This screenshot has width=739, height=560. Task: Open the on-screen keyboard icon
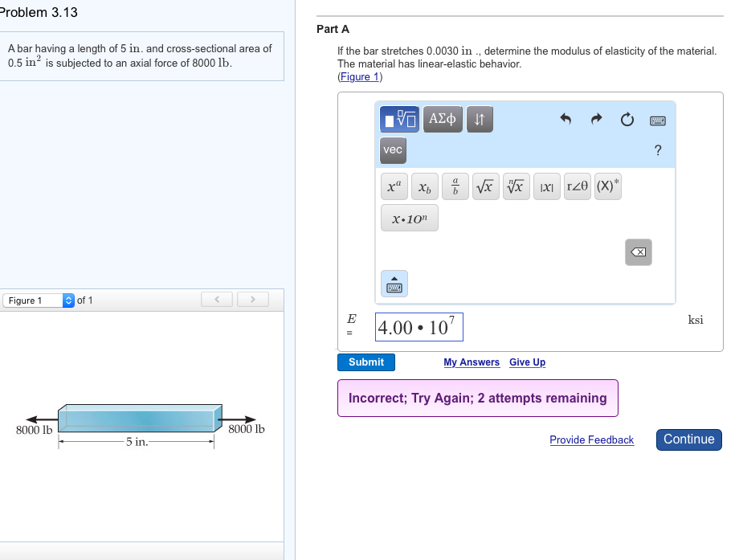pyautogui.click(x=658, y=118)
